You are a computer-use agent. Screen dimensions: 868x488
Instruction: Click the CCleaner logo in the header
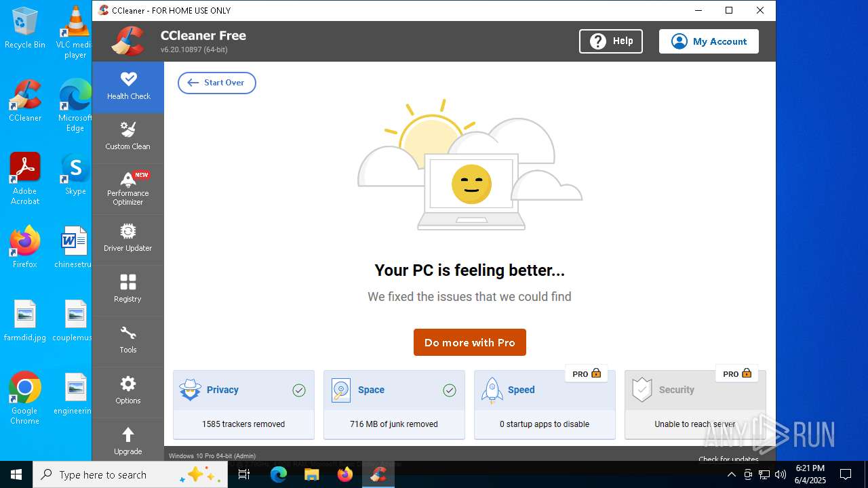(128, 41)
